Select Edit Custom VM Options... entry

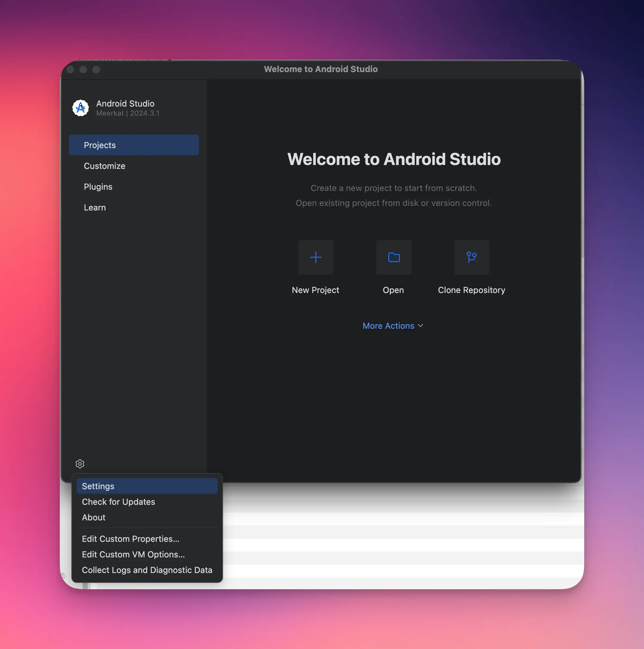[x=147, y=554]
